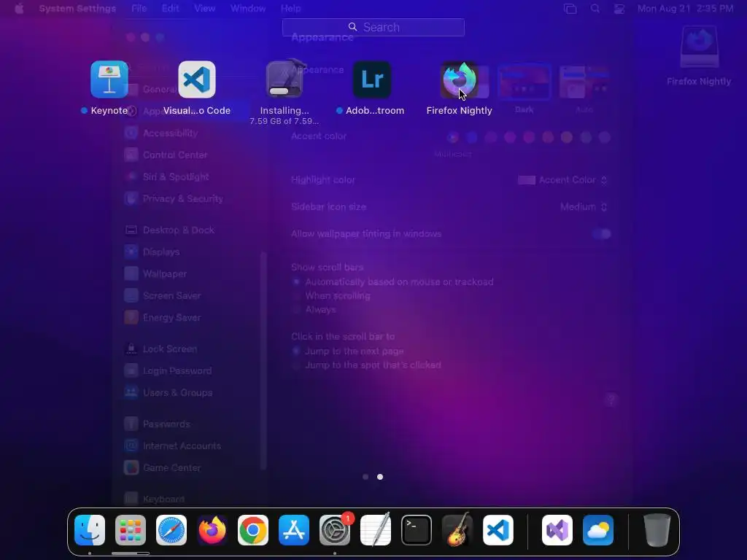Click Visual Studio Code in the Dock
The height and width of the screenshot is (560, 747).
498,530
